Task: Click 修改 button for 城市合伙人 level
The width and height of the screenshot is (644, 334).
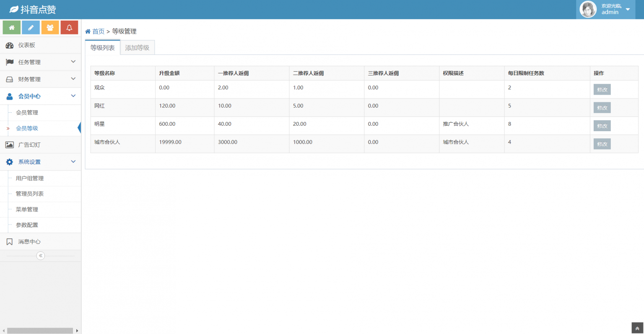Action: [602, 144]
